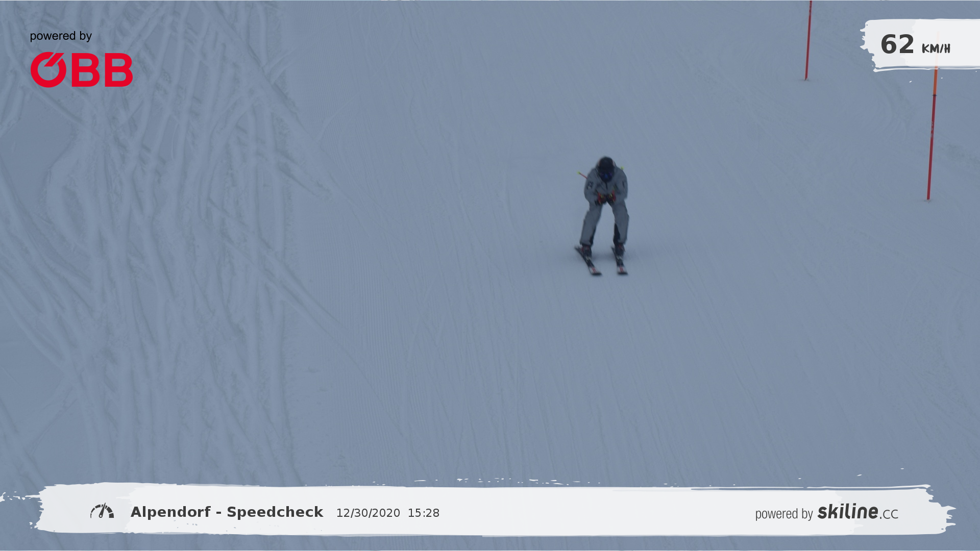Click the KM/H unit label
This screenshot has width=980, height=551.
click(x=936, y=49)
